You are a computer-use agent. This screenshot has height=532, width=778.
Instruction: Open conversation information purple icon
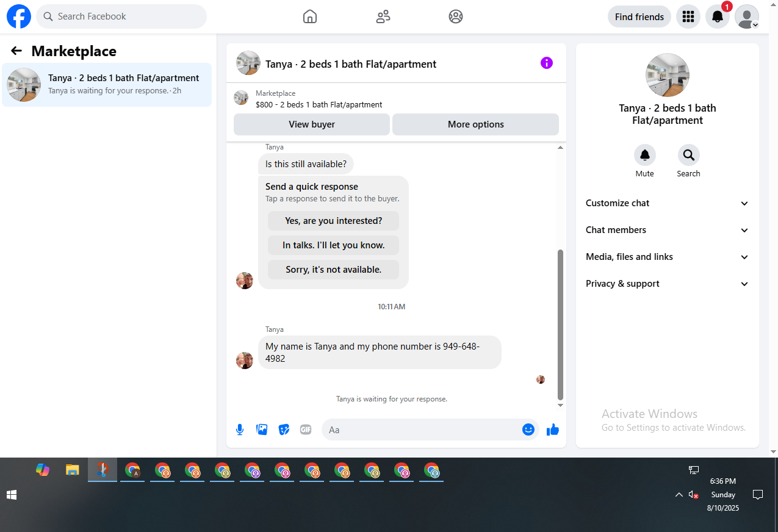547,63
